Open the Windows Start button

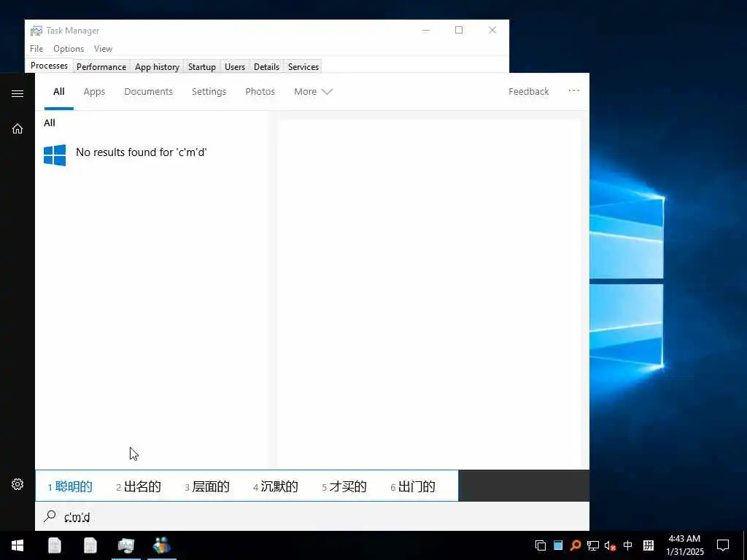click(x=18, y=545)
